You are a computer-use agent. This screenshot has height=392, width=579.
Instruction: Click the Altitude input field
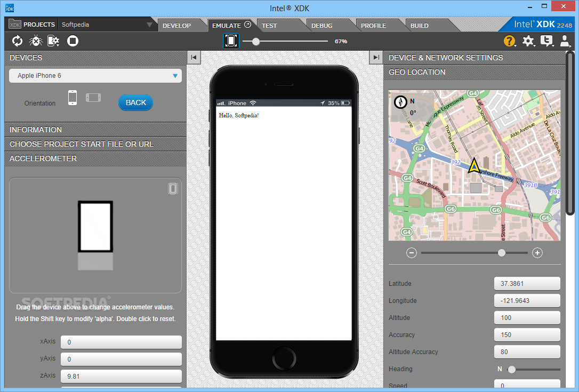click(x=527, y=317)
